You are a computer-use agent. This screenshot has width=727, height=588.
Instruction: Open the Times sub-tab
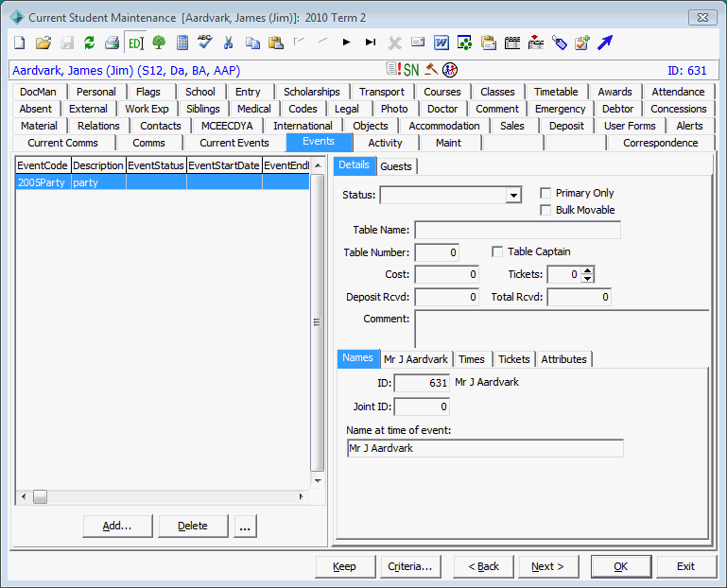(472, 359)
